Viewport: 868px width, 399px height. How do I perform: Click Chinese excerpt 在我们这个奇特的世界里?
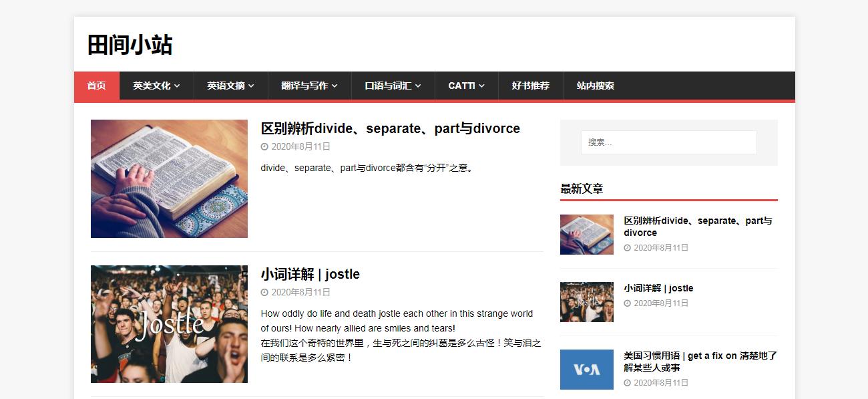coord(401,350)
